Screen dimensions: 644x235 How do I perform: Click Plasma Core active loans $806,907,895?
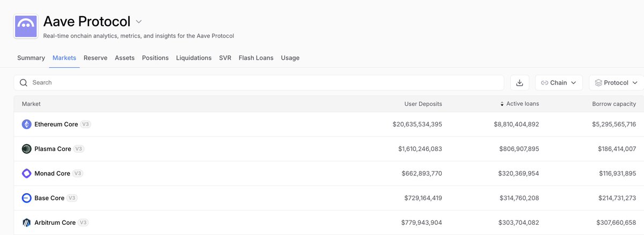518,149
